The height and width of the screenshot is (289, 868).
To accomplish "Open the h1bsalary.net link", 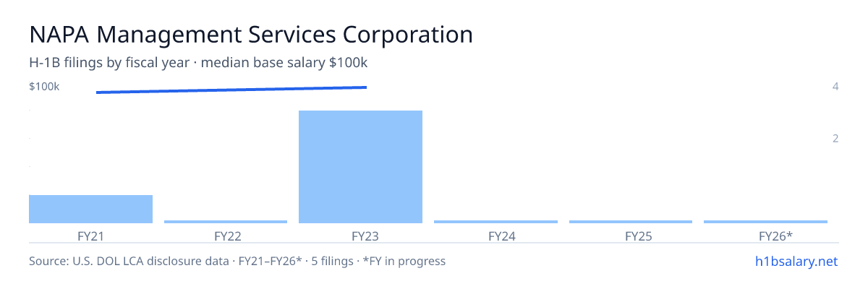I will pos(796,261).
